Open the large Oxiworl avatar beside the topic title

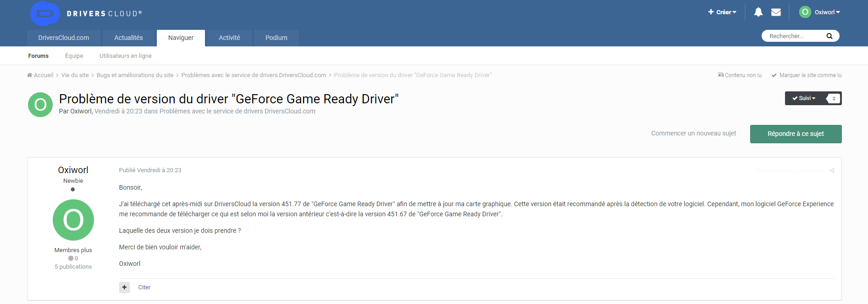coord(40,105)
